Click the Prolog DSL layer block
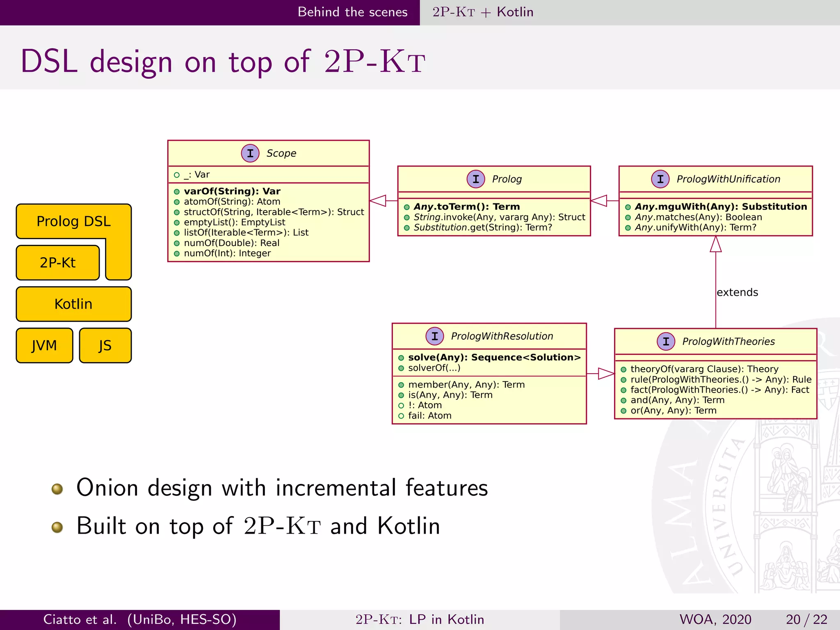This screenshot has height=630, width=840. click(73, 221)
